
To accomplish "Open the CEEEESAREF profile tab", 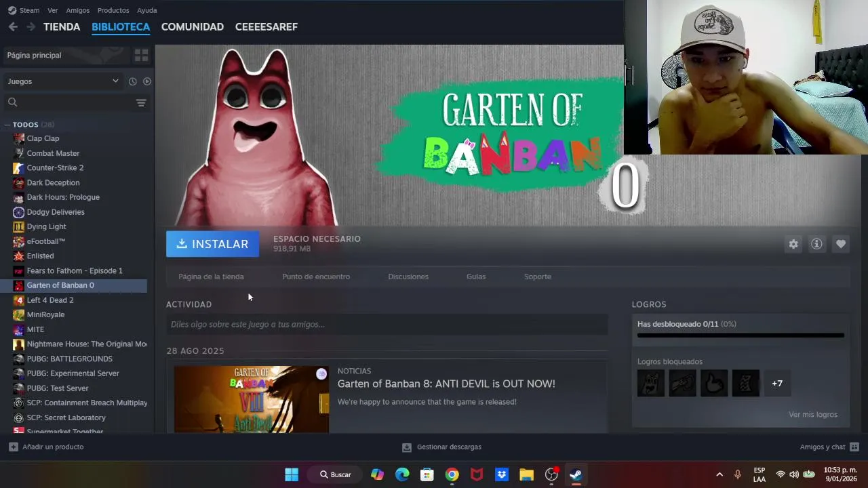I will pyautogui.click(x=267, y=26).
